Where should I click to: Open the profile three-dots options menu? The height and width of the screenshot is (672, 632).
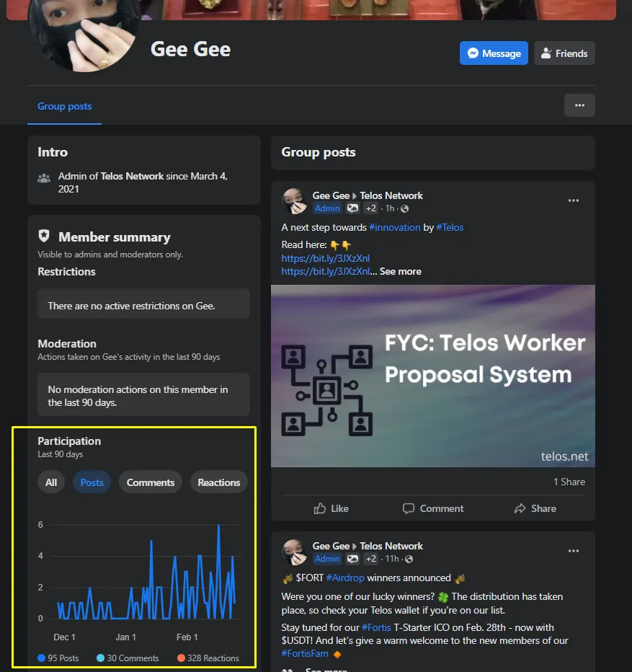[x=579, y=105]
